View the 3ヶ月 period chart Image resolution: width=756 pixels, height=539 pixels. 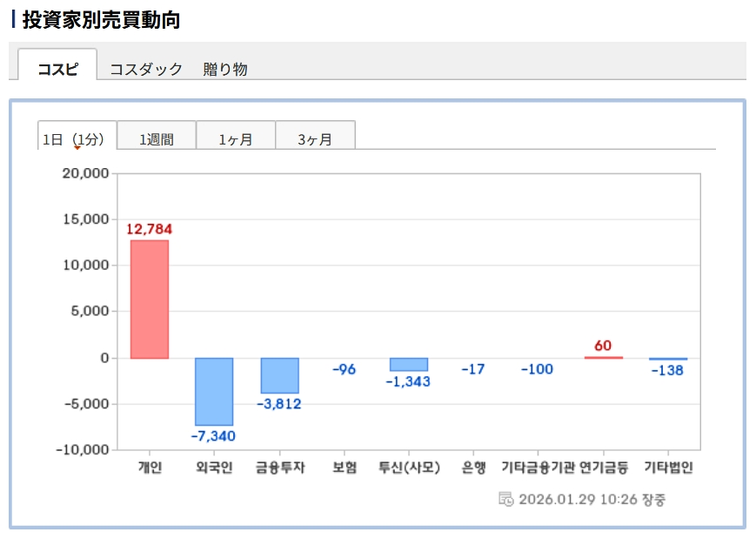pos(315,138)
